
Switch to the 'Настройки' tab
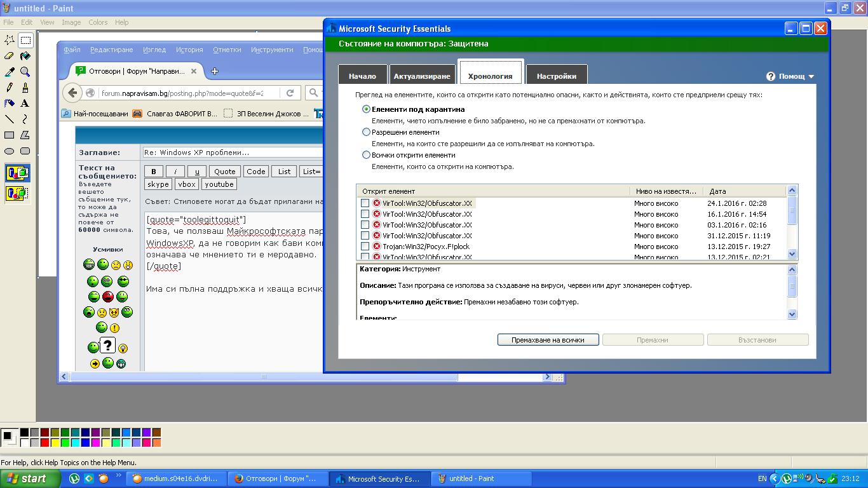556,76
